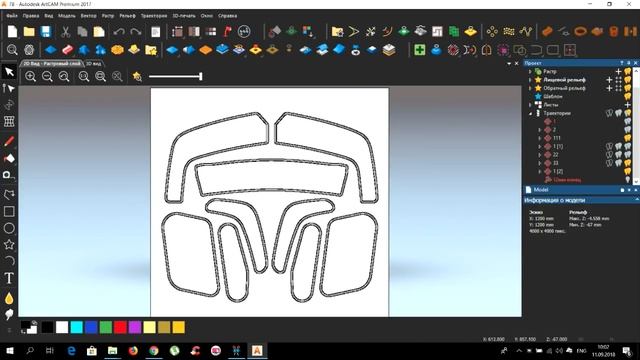
Task: Select toolpath 1 [1] in tree
Action: point(558,146)
